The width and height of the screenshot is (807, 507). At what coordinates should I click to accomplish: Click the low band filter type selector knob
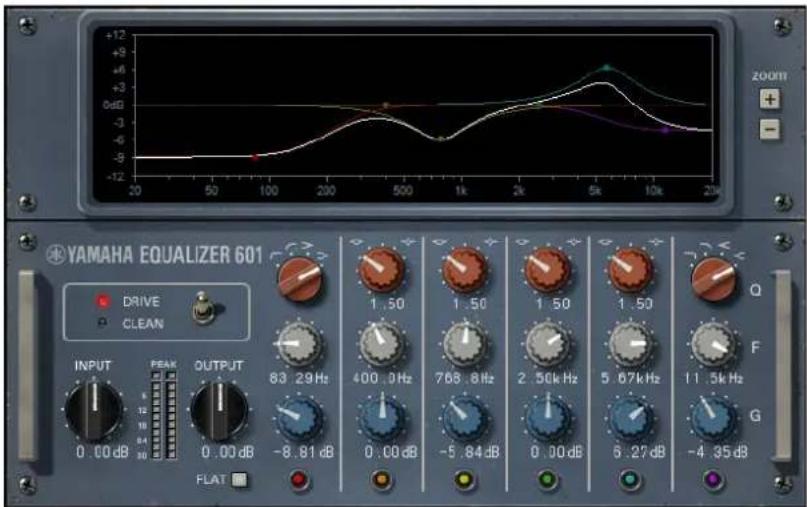click(x=300, y=279)
